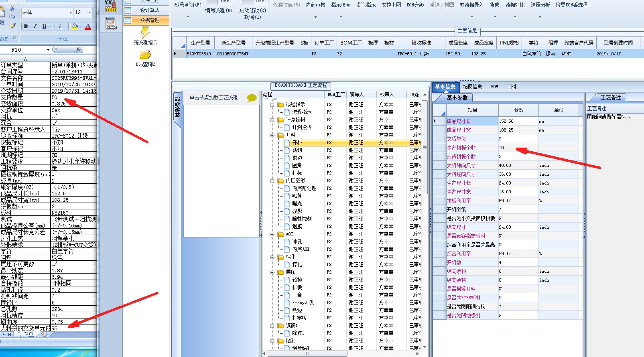Click the AOI folder icon in tree
644x357 pixels.
click(x=280, y=234)
